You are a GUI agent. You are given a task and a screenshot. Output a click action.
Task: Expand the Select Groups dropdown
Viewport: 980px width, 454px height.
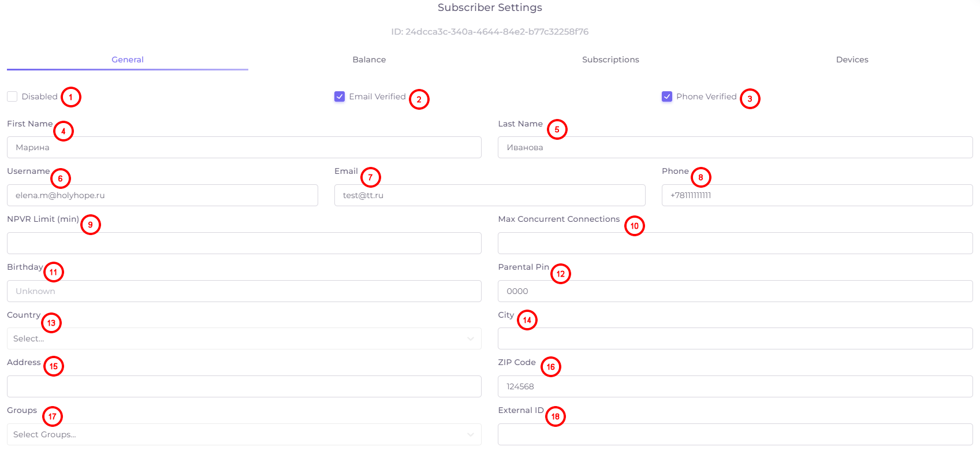coord(244,434)
